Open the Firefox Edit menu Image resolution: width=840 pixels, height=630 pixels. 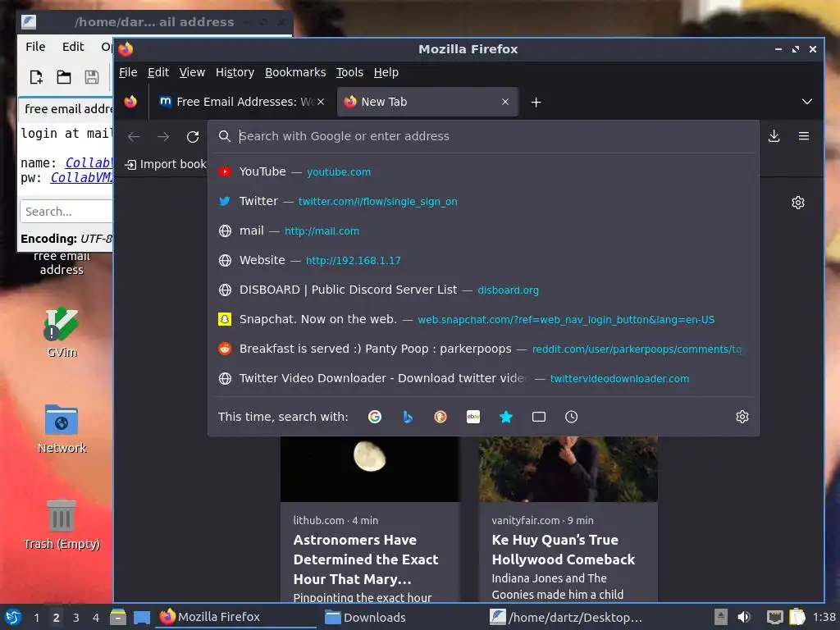[158, 72]
